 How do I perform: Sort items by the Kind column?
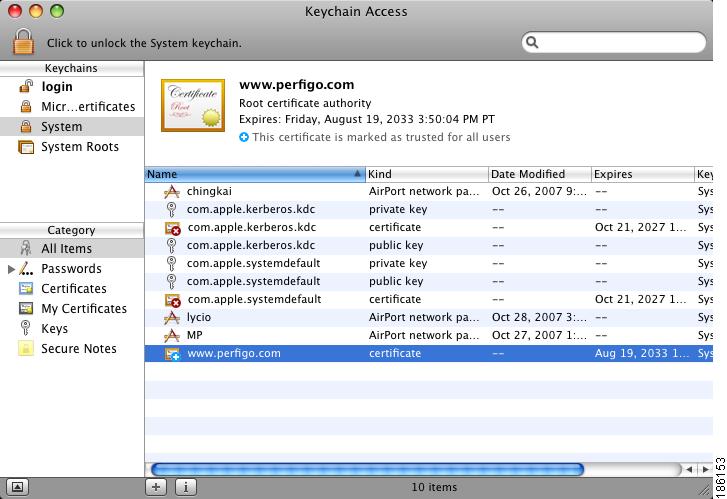click(x=427, y=174)
